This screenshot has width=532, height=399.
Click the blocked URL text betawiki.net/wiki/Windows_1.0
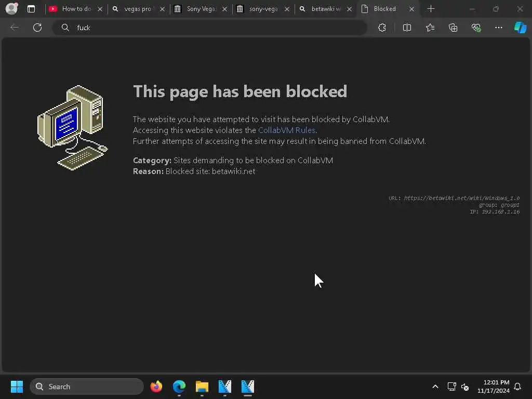tap(461, 198)
